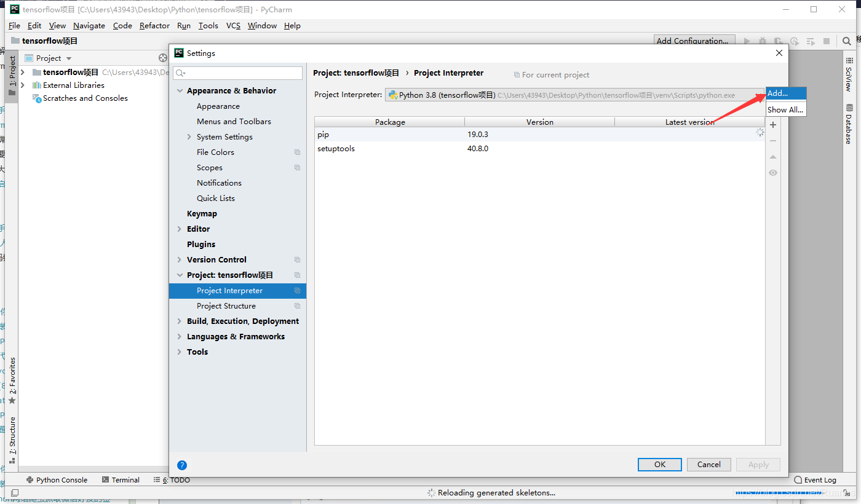Open the 2: Favorites side tab
Screen dimensions: 861x504
[x=12, y=380]
